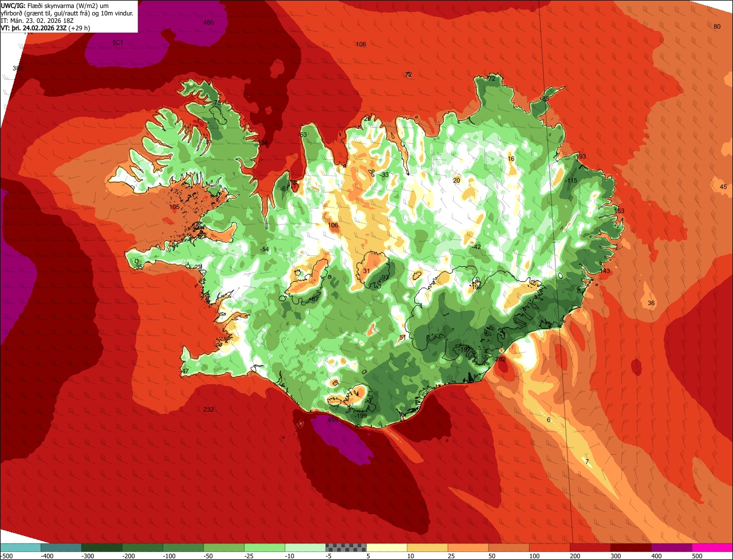The width and height of the screenshot is (733, 560).
Task: Click the teal legend swatch between -500 and -400
Action: coord(20,547)
